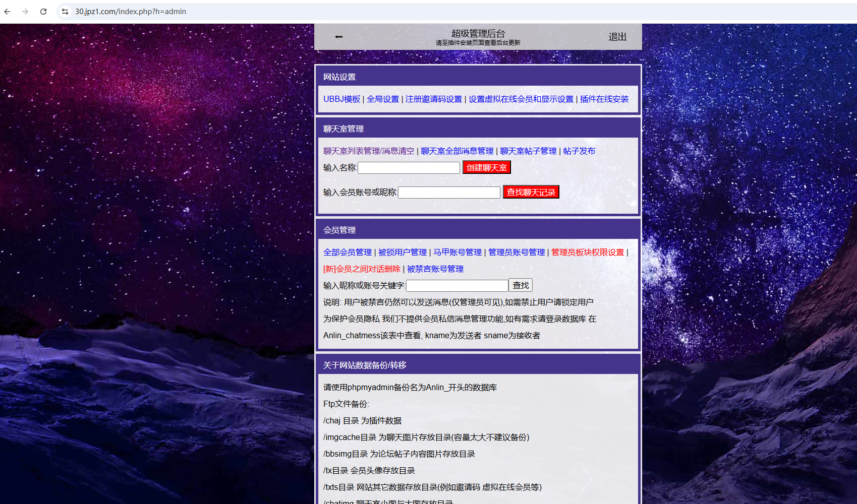Open 聊天室帖子管理
The height and width of the screenshot is (504, 857).
coord(528,151)
